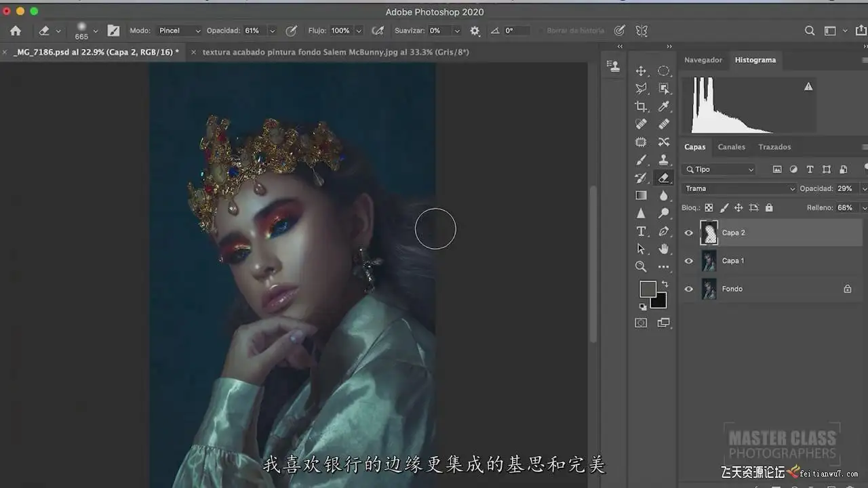Image resolution: width=868 pixels, height=488 pixels.
Task: Toggle lock all padlock in Bloq row
Action: coord(769,208)
